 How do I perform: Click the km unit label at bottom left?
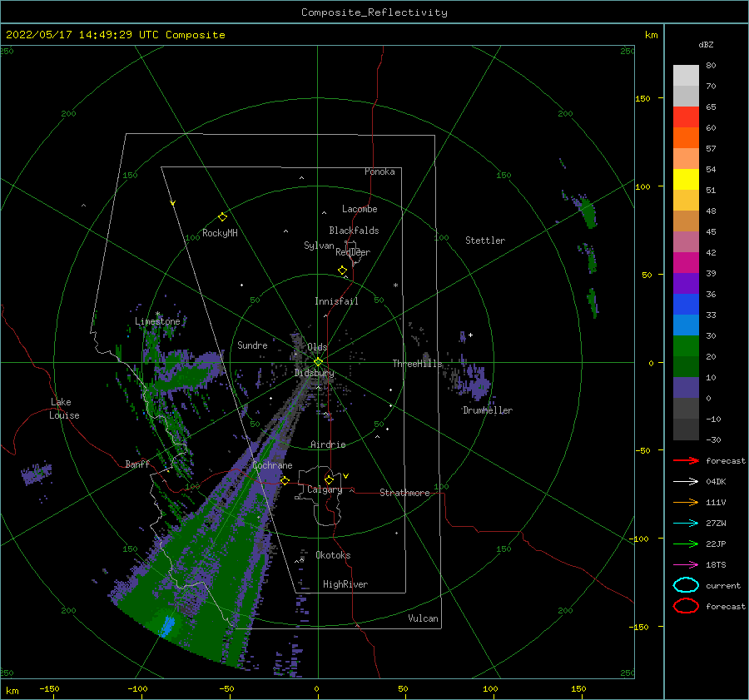pyautogui.click(x=12, y=691)
